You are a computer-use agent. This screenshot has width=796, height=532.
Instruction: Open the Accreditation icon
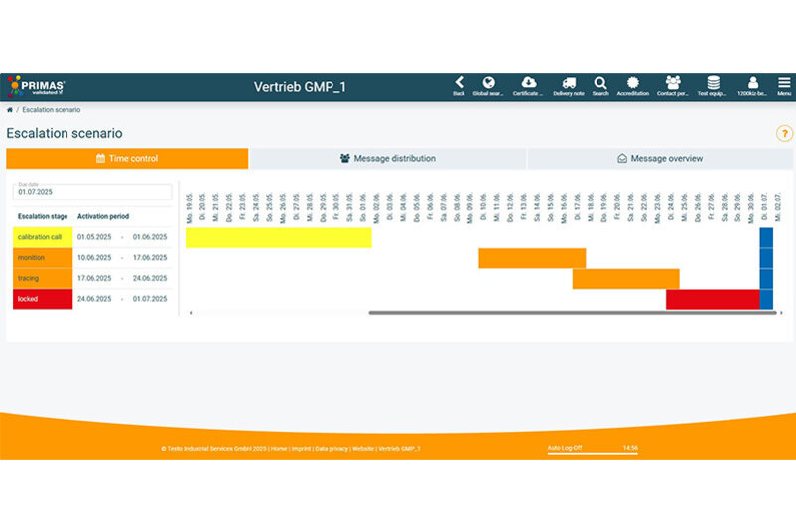coord(632,83)
